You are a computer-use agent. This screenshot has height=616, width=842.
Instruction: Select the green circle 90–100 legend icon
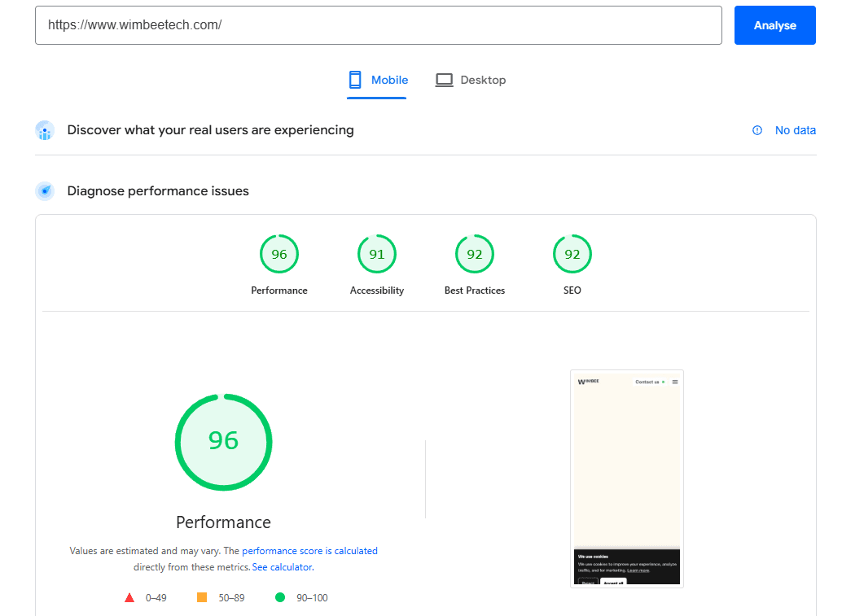click(x=280, y=596)
